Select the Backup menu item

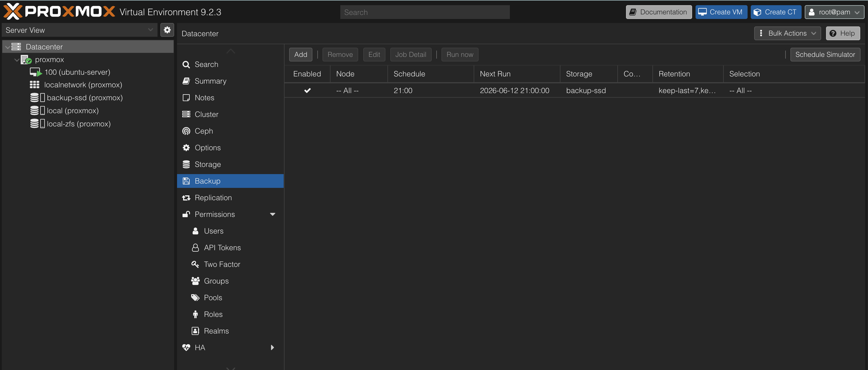230,181
